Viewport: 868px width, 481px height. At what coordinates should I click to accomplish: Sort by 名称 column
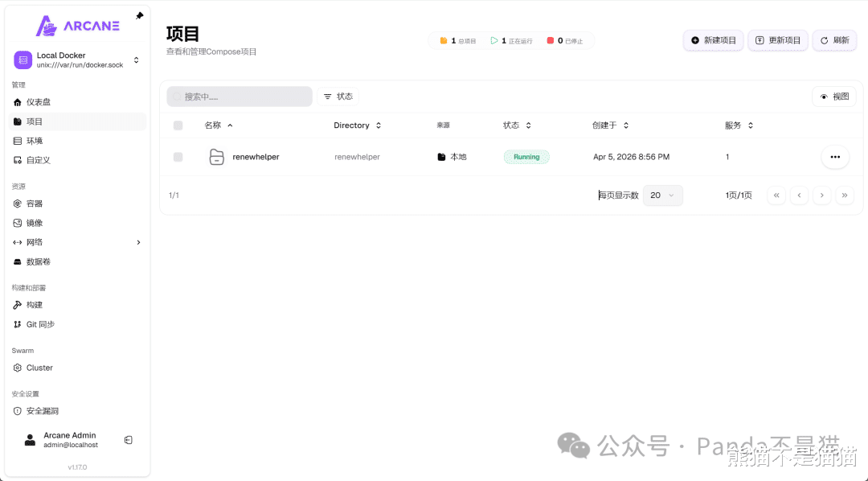(219, 125)
